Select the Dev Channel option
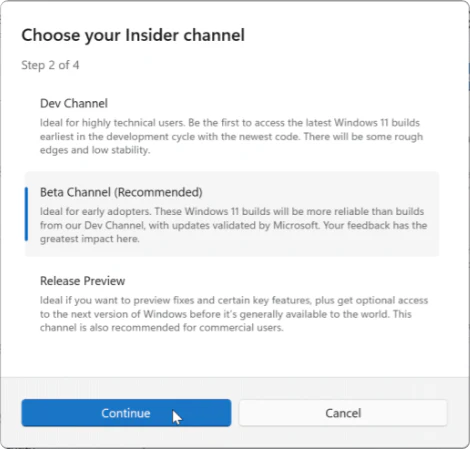The image size is (470, 449). (x=232, y=127)
